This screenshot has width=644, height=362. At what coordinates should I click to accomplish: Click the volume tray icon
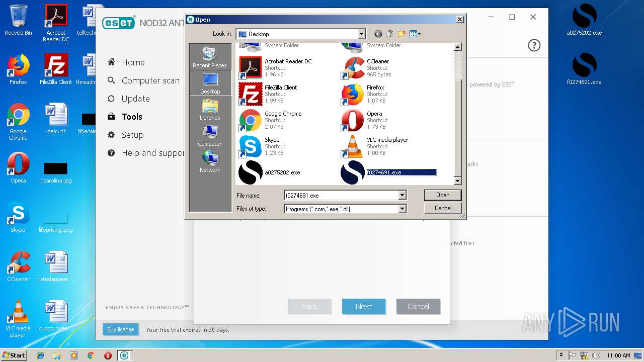pos(596,355)
